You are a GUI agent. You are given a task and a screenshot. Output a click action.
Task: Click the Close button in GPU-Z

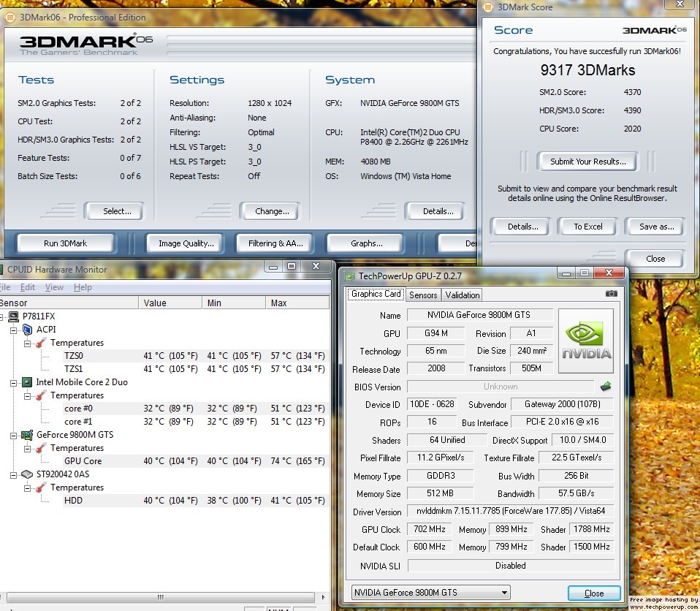pos(594,593)
